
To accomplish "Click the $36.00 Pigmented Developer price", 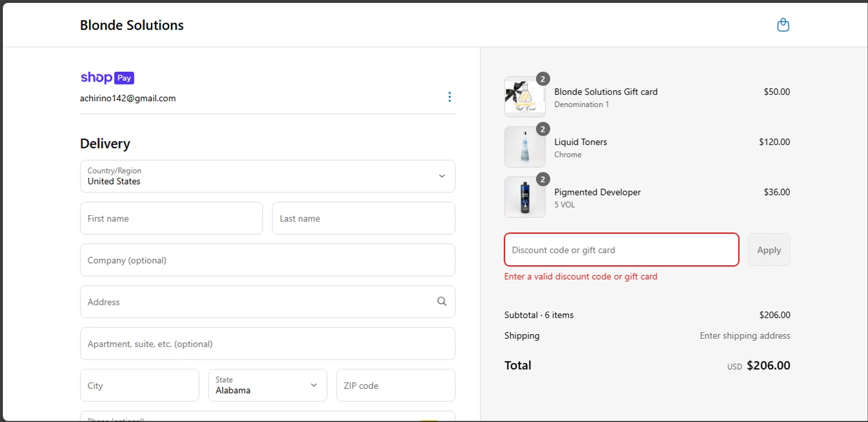I will (x=777, y=193).
